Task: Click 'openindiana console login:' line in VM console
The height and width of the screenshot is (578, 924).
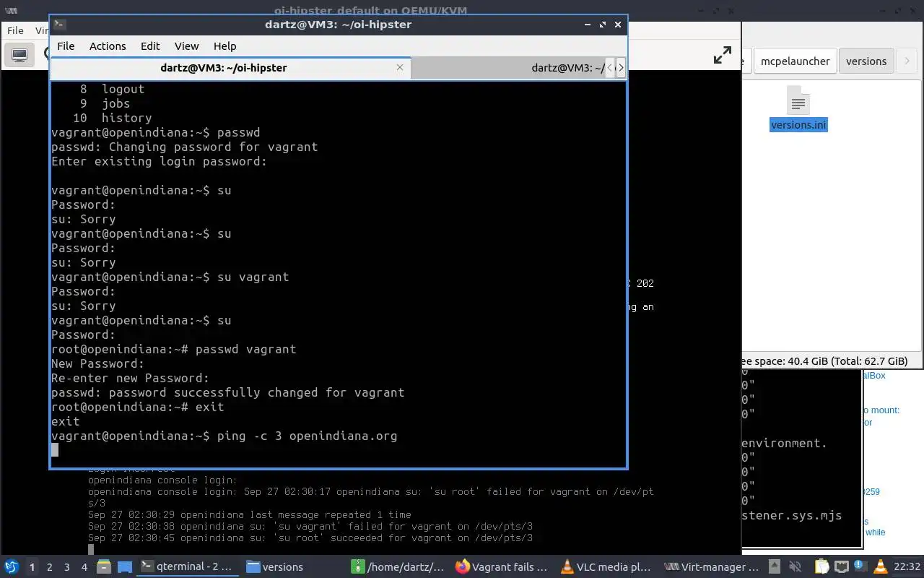Action: pyautogui.click(x=162, y=480)
